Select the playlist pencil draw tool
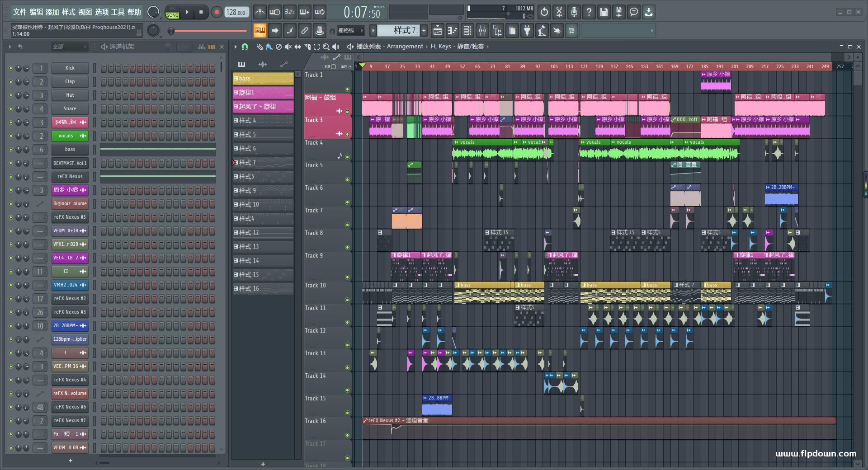The height and width of the screenshot is (470, 868). [259, 47]
